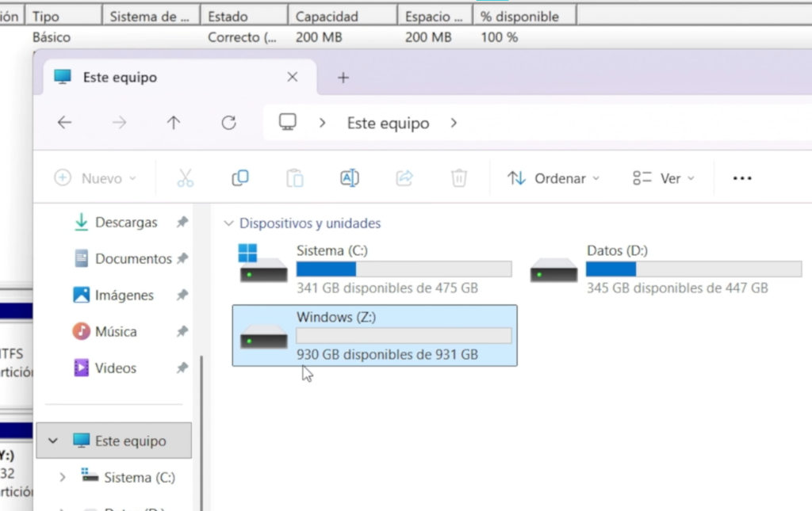Select the Cut icon in the toolbar
The height and width of the screenshot is (511, 812).
(x=184, y=177)
